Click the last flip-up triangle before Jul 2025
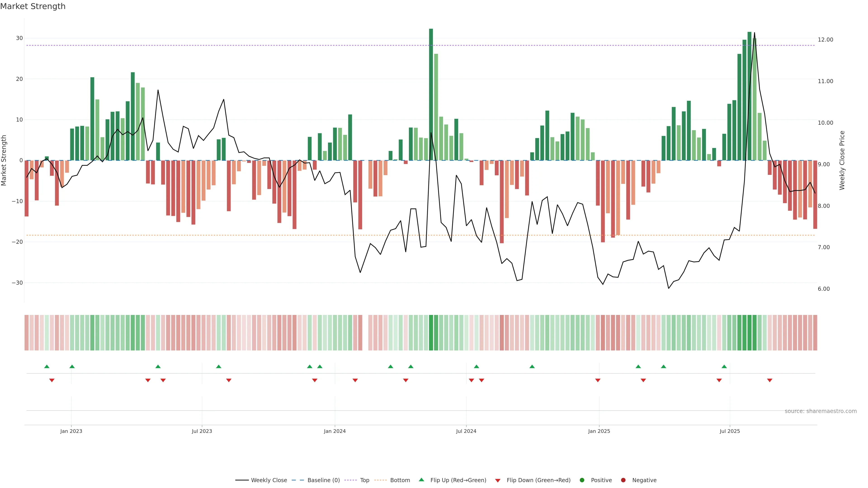Image resolution: width=868 pixels, height=488 pixels. coord(724,366)
